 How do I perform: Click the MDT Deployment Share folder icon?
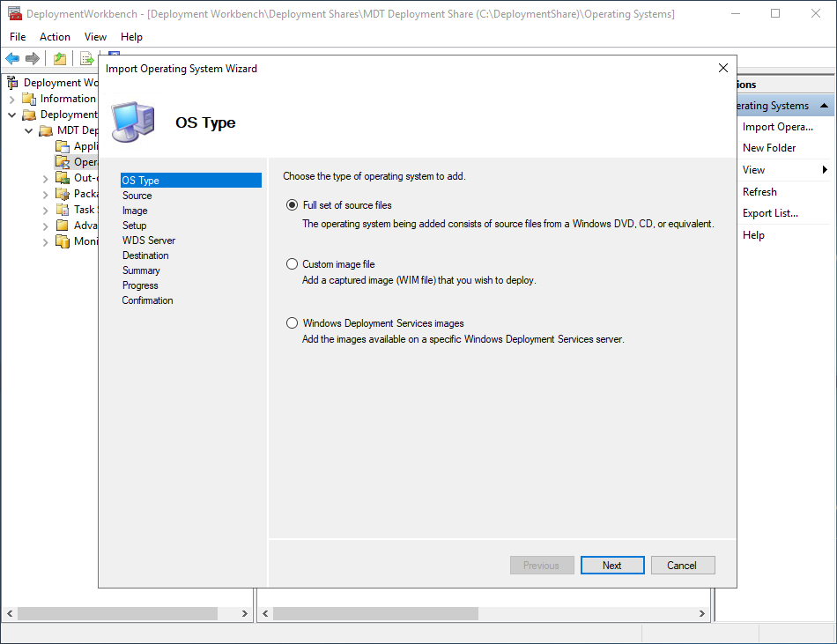pyautogui.click(x=46, y=130)
